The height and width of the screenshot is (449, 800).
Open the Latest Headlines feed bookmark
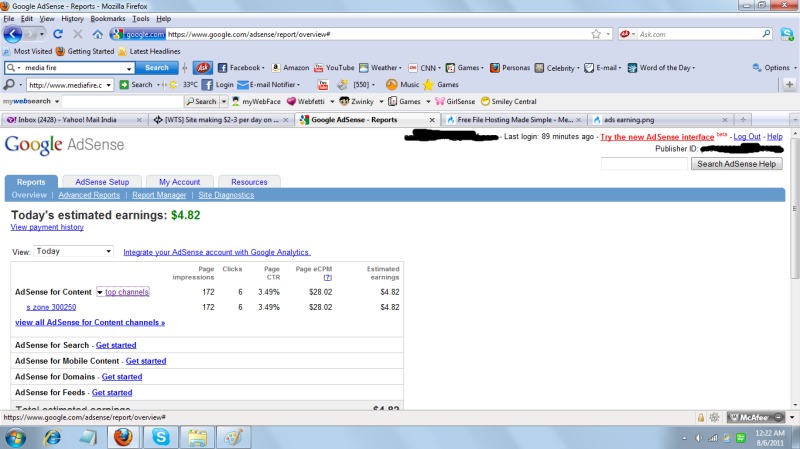point(149,52)
